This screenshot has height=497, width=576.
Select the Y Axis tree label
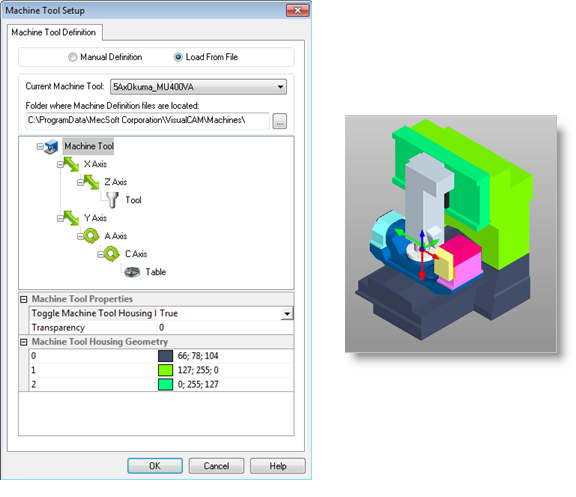(x=96, y=218)
